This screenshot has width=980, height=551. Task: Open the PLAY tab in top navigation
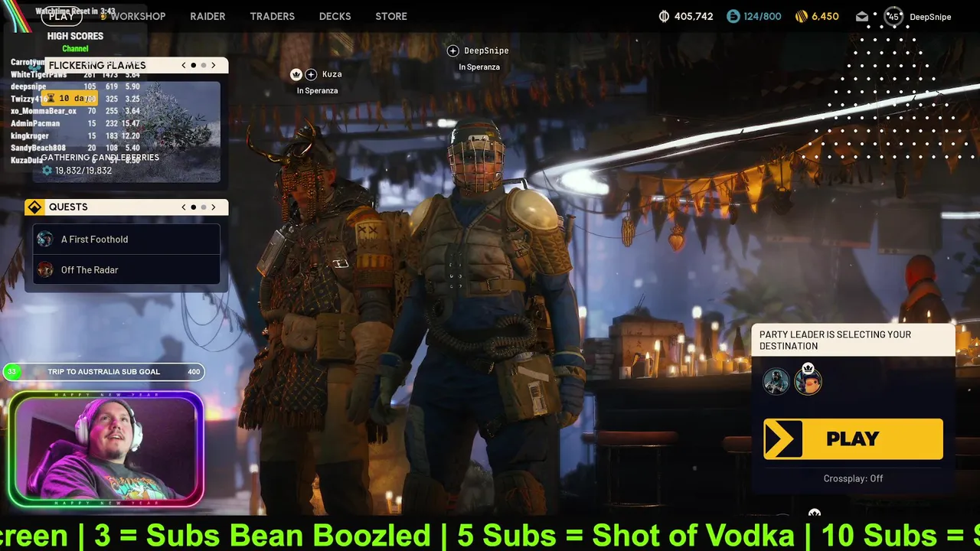point(61,16)
